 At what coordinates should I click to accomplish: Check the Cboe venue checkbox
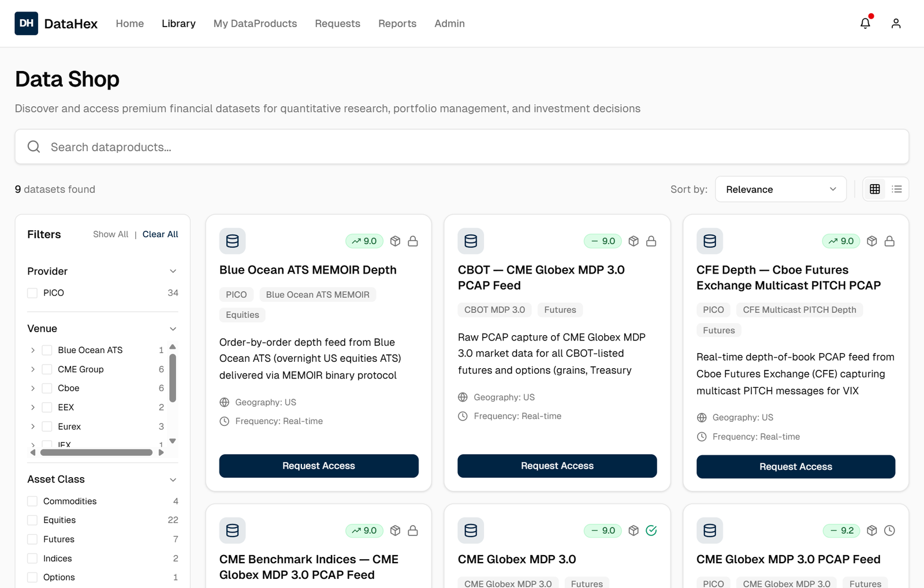point(47,388)
